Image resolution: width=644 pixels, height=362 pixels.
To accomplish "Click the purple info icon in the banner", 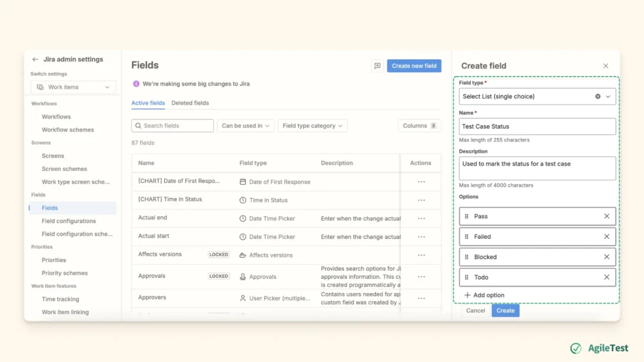I will 136,84.
